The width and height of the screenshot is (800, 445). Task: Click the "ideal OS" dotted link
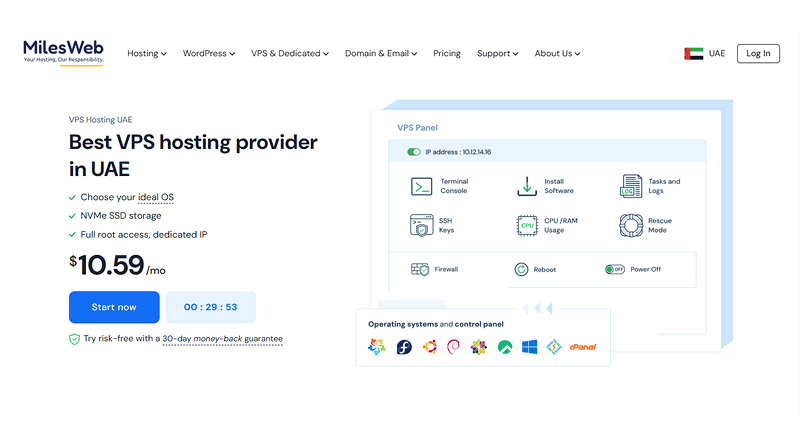click(156, 197)
